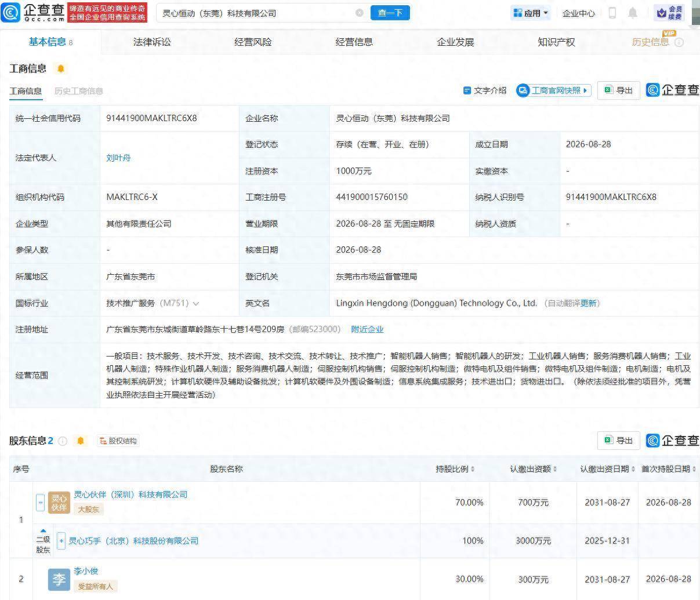Open the mobile phone icon in header
Viewport: 700px width, 600px height.
(x=612, y=13)
